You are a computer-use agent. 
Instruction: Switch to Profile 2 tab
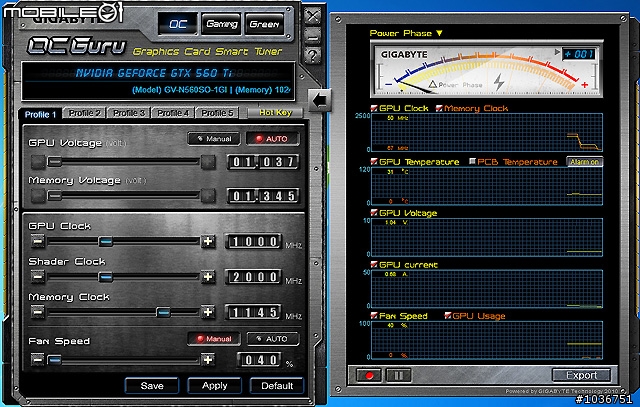pyautogui.click(x=84, y=113)
